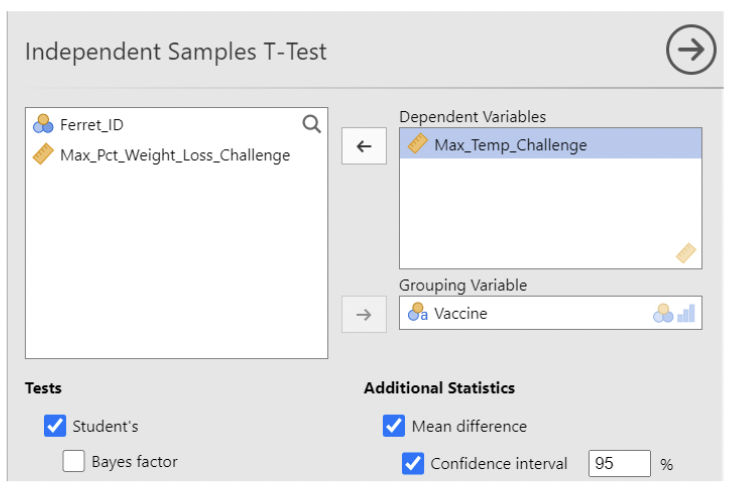This screenshot has width=730, height=490.
Task: Uncheck the Student's test checkbox
Action: tap(55, 426)
